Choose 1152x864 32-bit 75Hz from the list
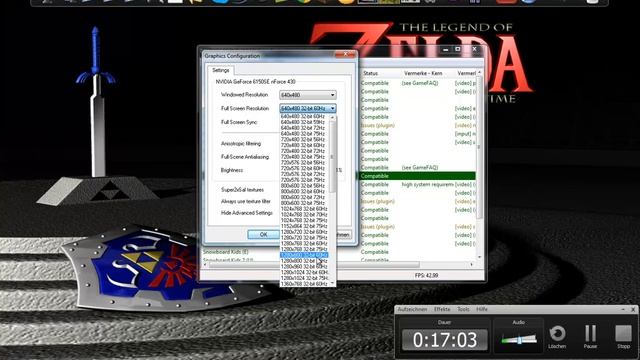The image size is (640, 360). click(x=304, y=226)
